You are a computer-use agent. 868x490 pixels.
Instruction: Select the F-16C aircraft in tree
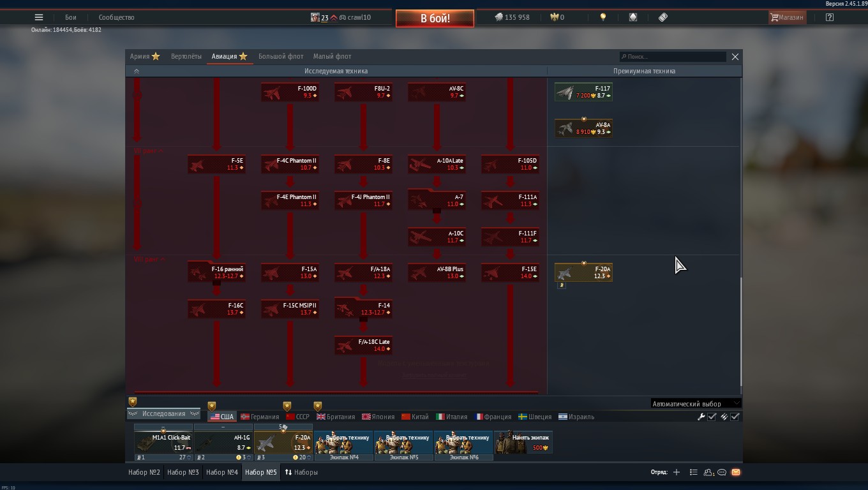[x=217, y=309]
